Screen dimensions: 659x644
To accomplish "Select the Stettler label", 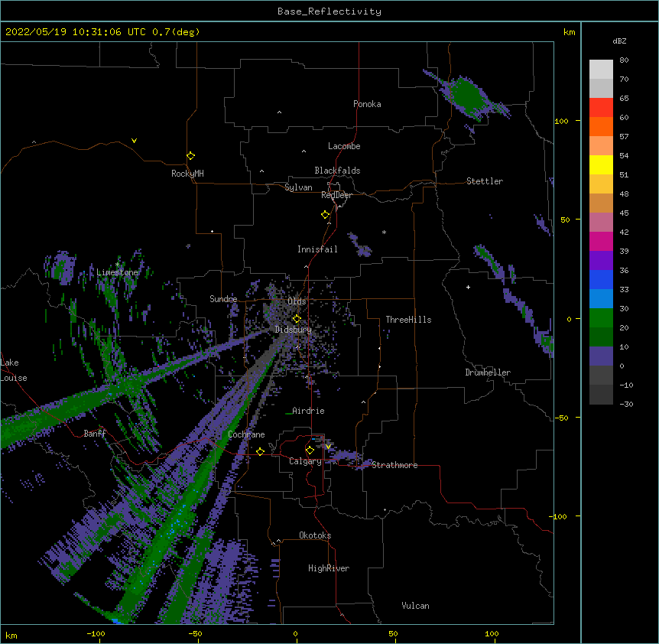I will click(485, 181).
